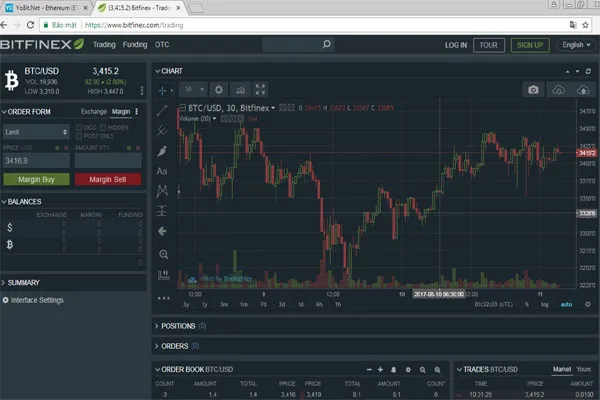Click the back arrow chart tool
The image size is (600, 400).
[x=162, y=231]
